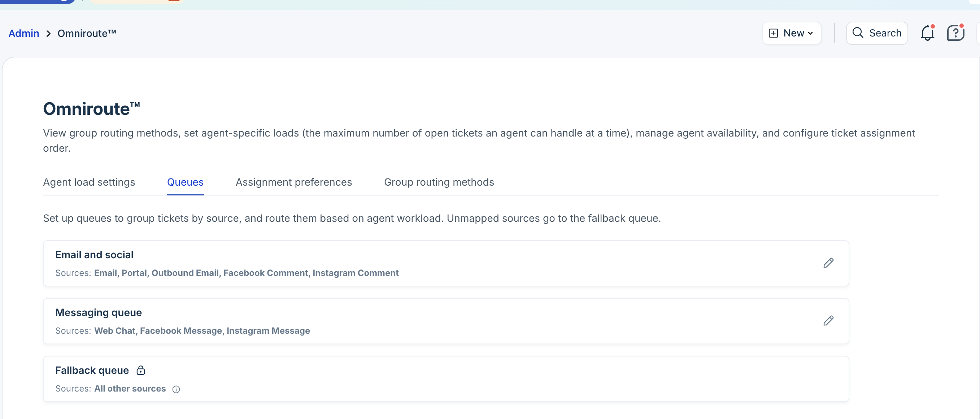
Task: Click the search magnifier icon
Action: [x=858, y=33]
